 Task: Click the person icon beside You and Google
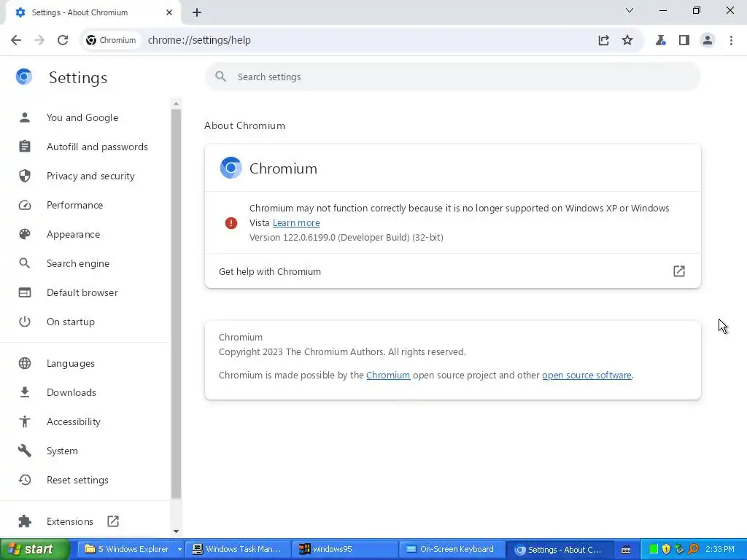coord(25,117)
